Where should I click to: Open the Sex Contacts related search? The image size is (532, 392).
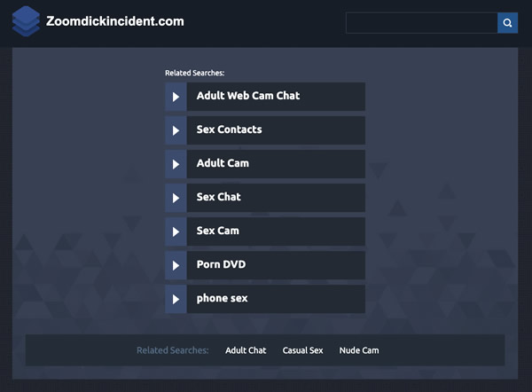(x=276, y=130)
